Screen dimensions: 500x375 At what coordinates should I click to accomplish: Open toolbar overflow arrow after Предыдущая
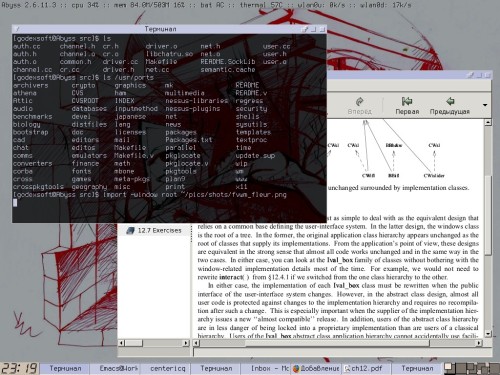pyautogui.click(x=485, y=105)
